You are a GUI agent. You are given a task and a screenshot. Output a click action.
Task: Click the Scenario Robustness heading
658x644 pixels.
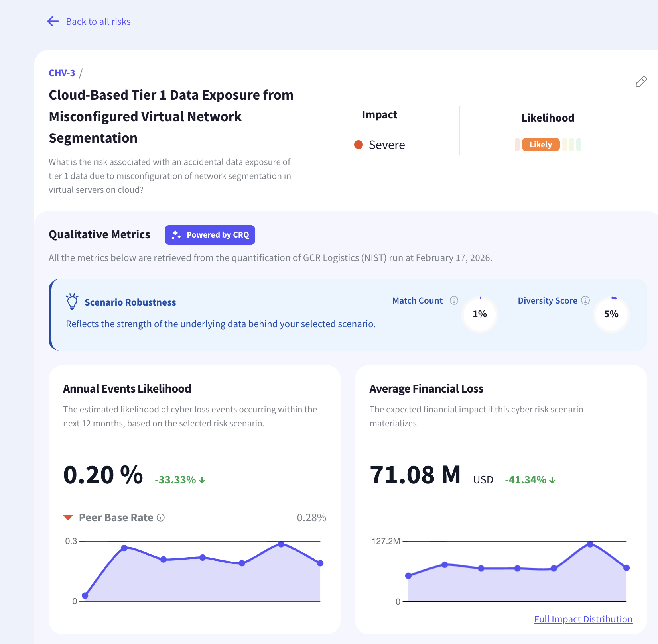tap(130, 302)
